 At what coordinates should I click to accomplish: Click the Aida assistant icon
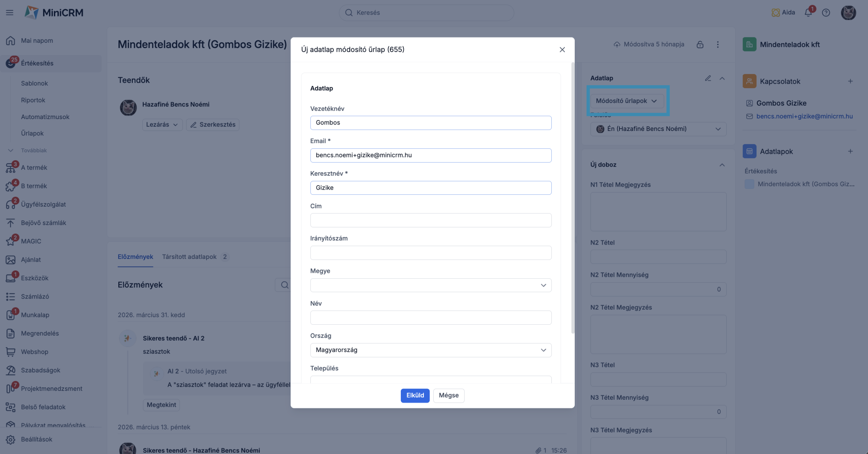pyautogui.click(x=775, y=13)
